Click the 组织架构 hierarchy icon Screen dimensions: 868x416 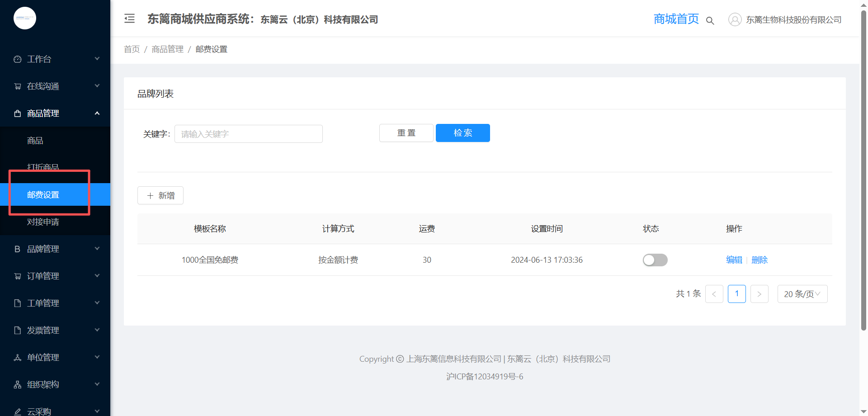point(18,385)
